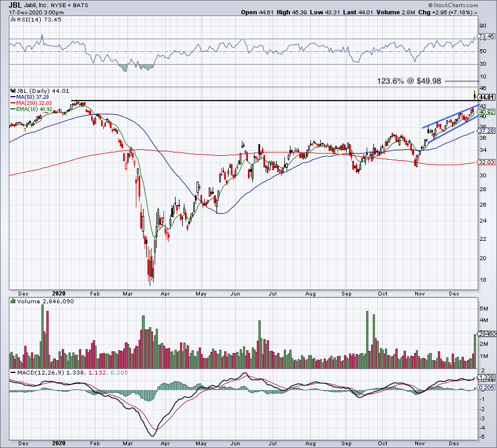
Task: Click the 32.03 MA(200) axis tag
Action: 486,162
